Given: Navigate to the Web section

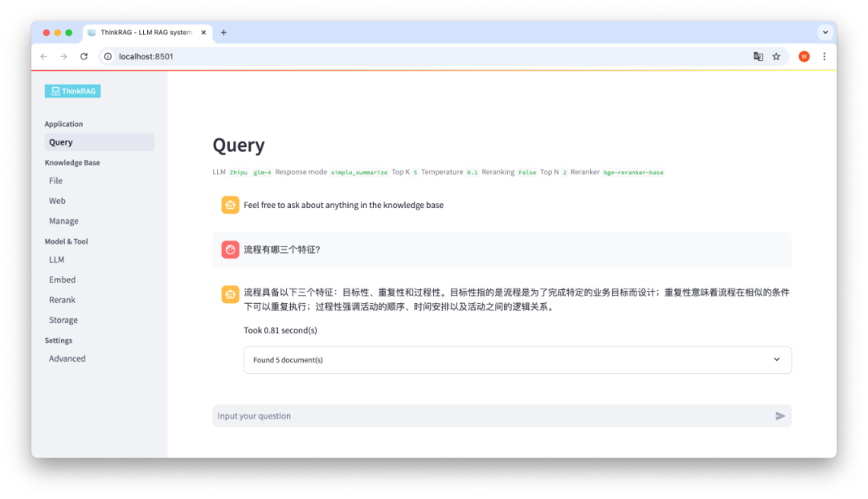Looking at the screenshot, I should click(57, 201).
